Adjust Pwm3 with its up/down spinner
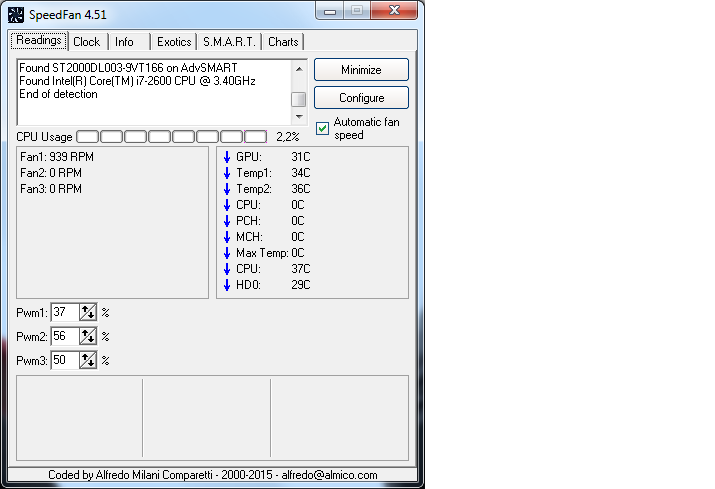Viewport: 715px width, 489px height. tap(88, 360)
